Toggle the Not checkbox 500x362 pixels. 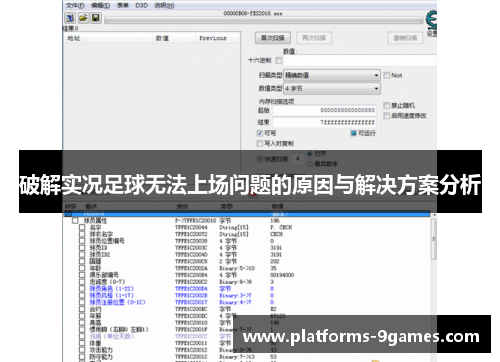point(387,75)
